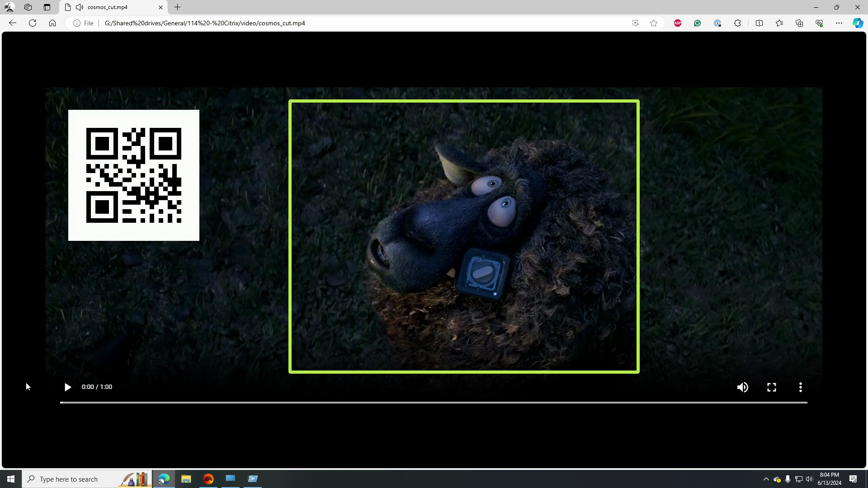868x488 pixels.
Task: Open the extensions puzzle menu
Action: point(737,23)
